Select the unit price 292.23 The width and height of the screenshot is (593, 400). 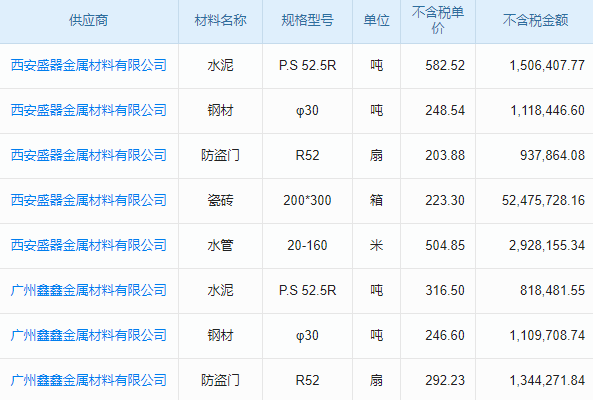coord(445,380)
